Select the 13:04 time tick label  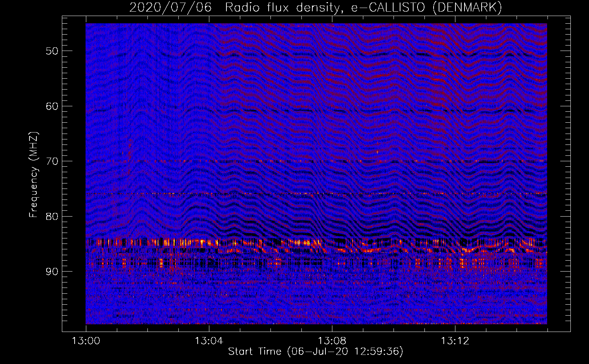209,341
